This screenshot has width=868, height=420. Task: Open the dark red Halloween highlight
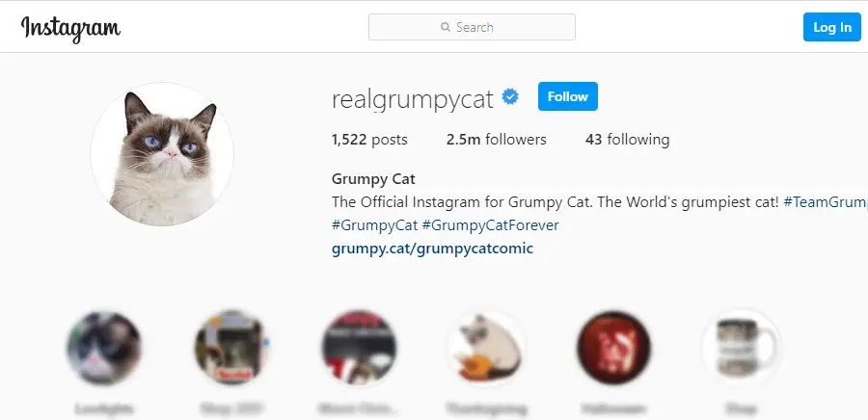tap(613, 348)
